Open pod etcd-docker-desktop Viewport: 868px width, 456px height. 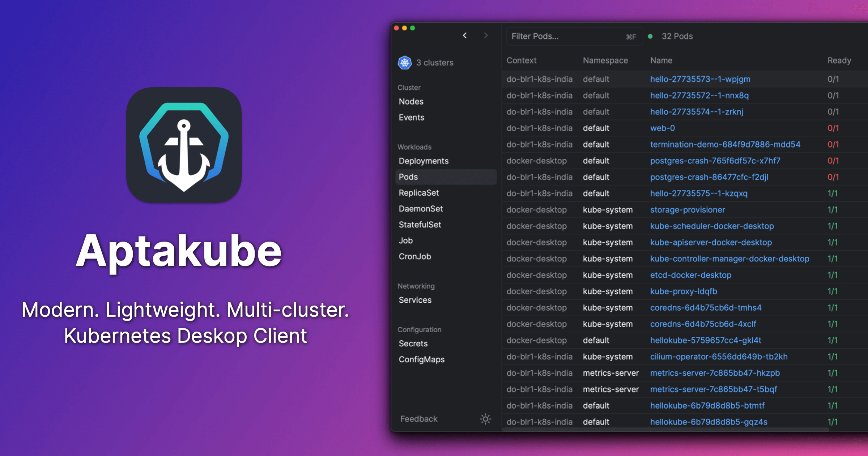[x=690, y=275]
